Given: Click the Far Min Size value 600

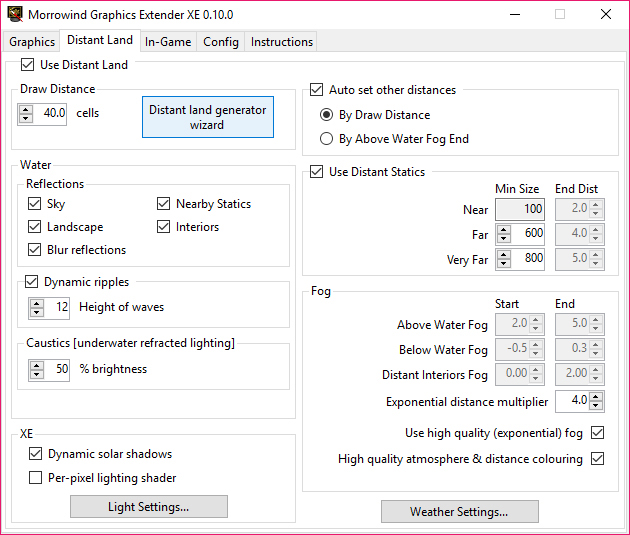Looking at the screenshot, I should (527, 234).
